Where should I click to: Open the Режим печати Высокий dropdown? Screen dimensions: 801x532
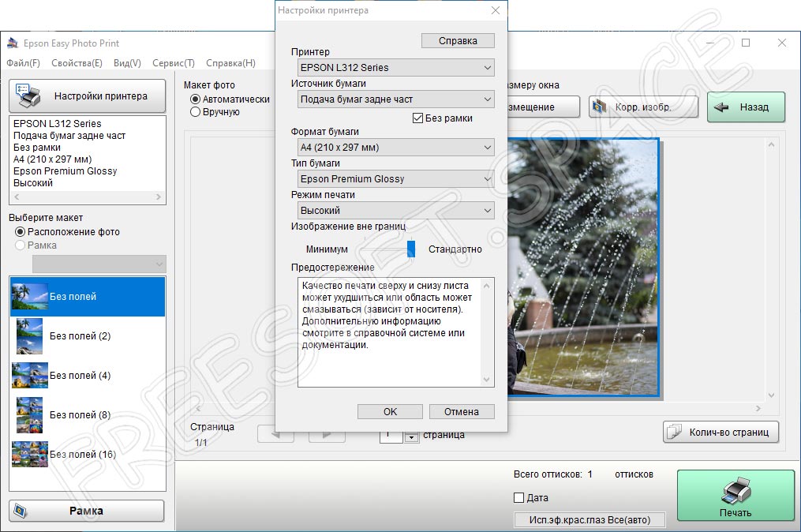[396, 211]
